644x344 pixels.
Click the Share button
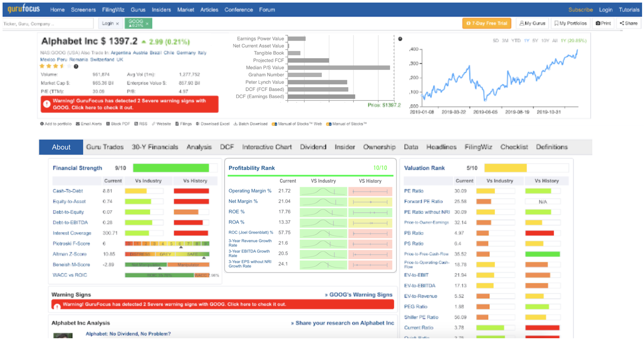click(x=629, y=23)
